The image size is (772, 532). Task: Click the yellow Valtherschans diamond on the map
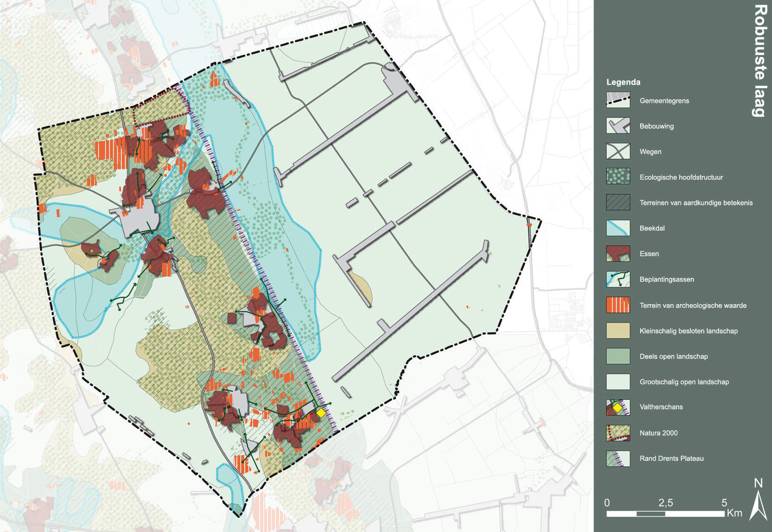tap(321, 413)
